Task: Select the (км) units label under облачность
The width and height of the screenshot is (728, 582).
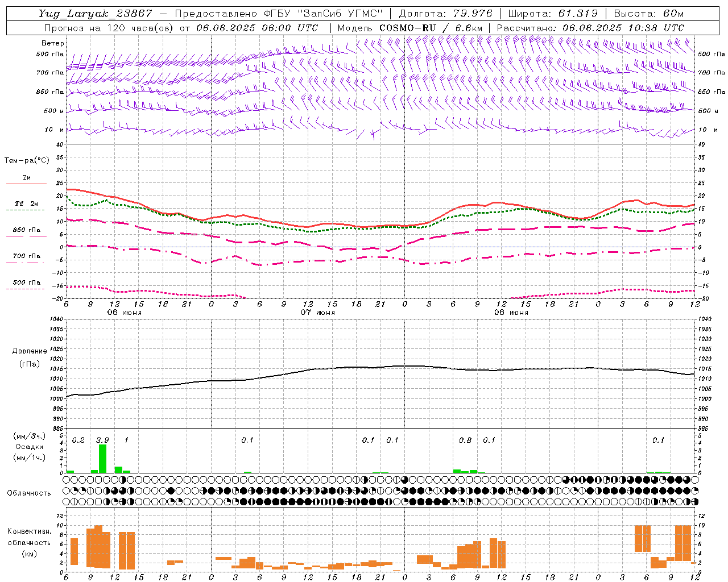Action: pyautogui.click(x=30, y=554)
